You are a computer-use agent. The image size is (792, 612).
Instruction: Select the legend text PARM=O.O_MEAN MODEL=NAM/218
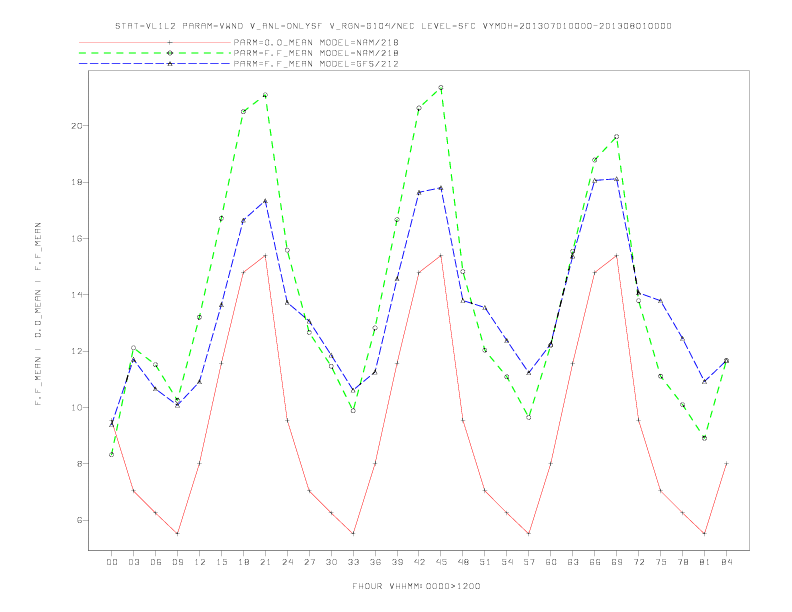click(x=316, y=42)
